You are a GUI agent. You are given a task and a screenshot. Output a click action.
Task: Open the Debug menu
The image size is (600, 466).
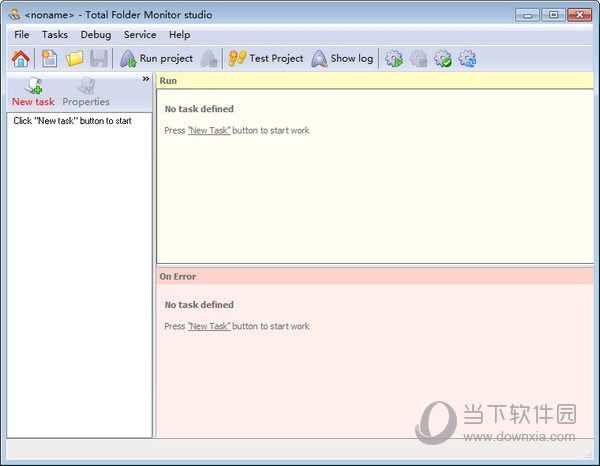[x=96, y=34]
